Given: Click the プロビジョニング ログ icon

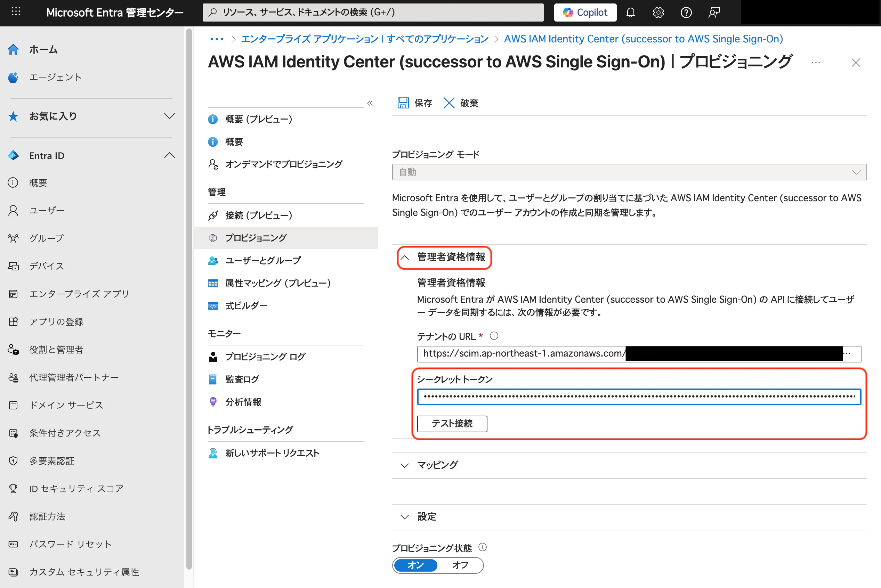Looking at the screenshot, I should pos(213,357).
